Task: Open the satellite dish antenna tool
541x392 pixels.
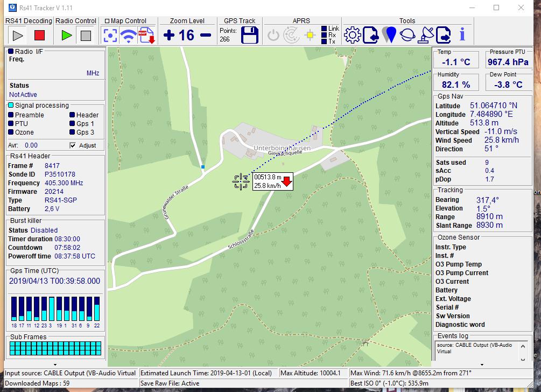Action: click(x=426, y=36)
